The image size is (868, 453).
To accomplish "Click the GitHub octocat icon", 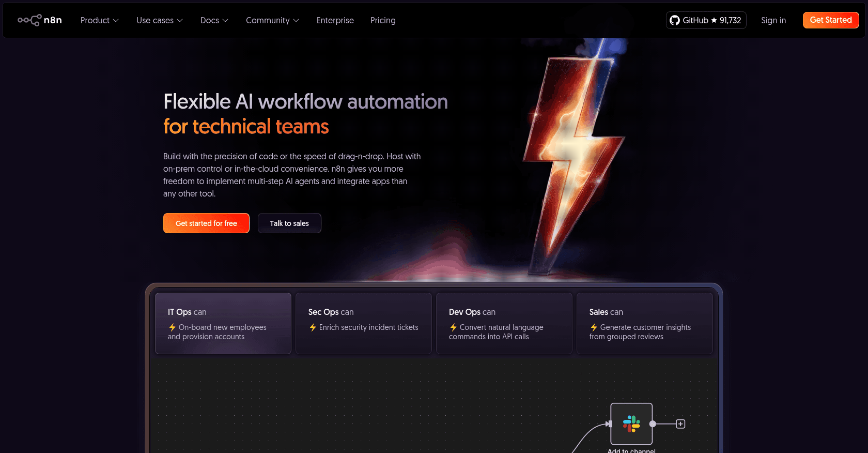I will click(x=674, y=20).
